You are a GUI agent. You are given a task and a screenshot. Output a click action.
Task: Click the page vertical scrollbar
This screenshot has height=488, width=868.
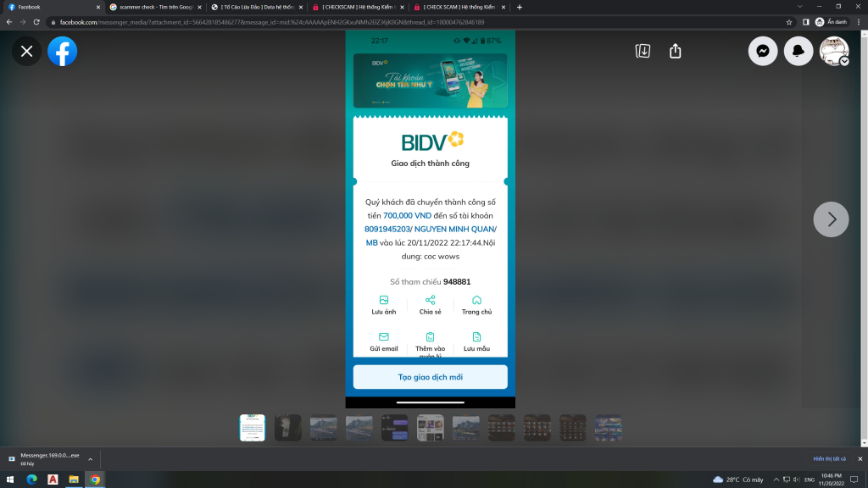(x=864, y=238)
